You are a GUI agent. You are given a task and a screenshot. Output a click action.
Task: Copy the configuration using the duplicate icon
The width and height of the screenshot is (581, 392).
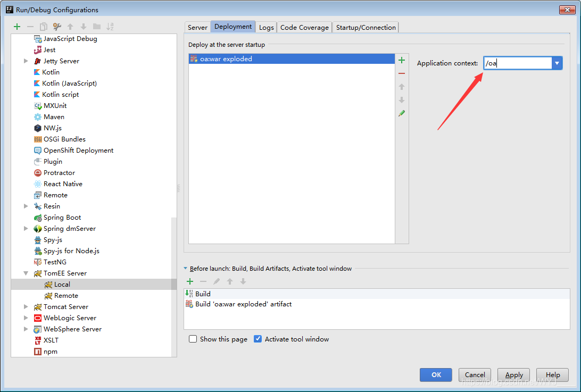click(x=44, y=26)
